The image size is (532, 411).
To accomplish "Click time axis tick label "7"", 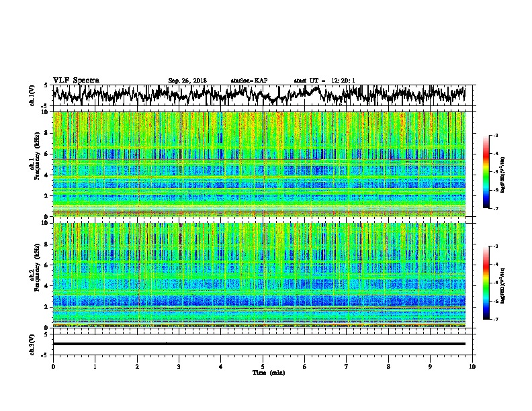I will 347,367.
